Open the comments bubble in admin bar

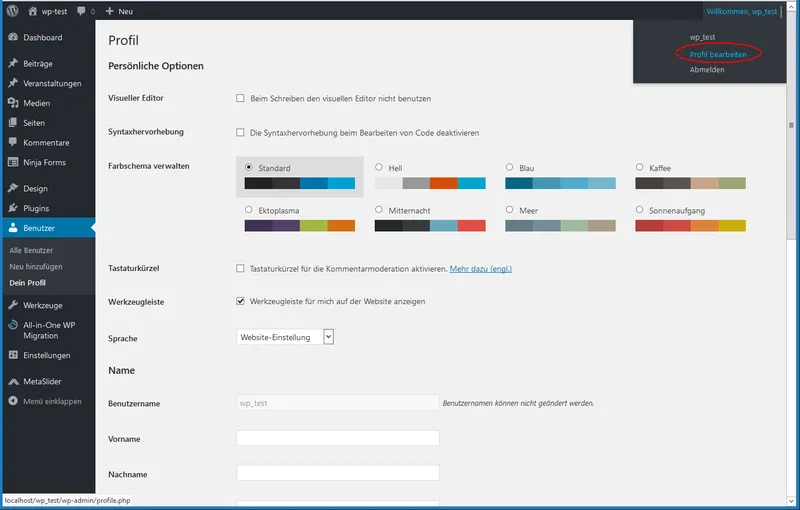point(81,11)
